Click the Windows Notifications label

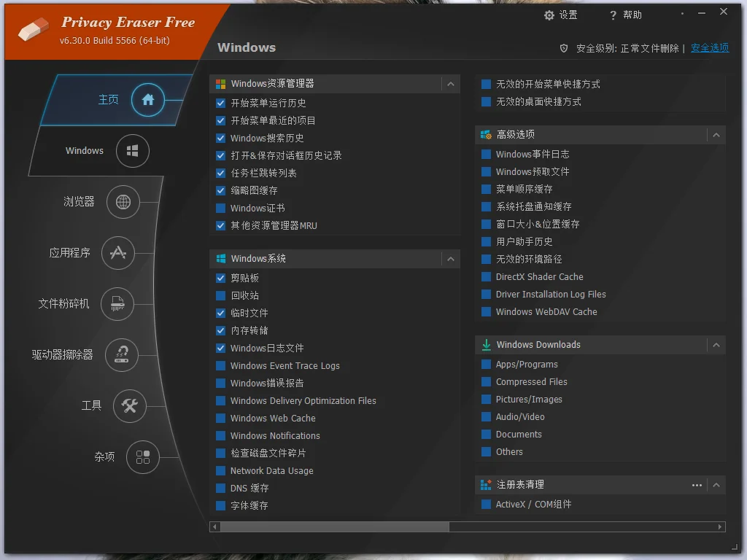tap(275, 436)
